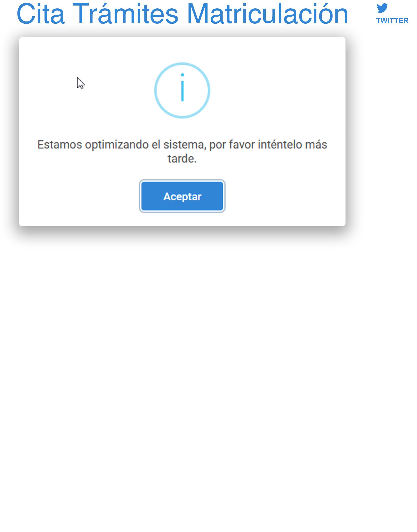
Task: Click the dot atop the info icon's i
Action: 182,75
